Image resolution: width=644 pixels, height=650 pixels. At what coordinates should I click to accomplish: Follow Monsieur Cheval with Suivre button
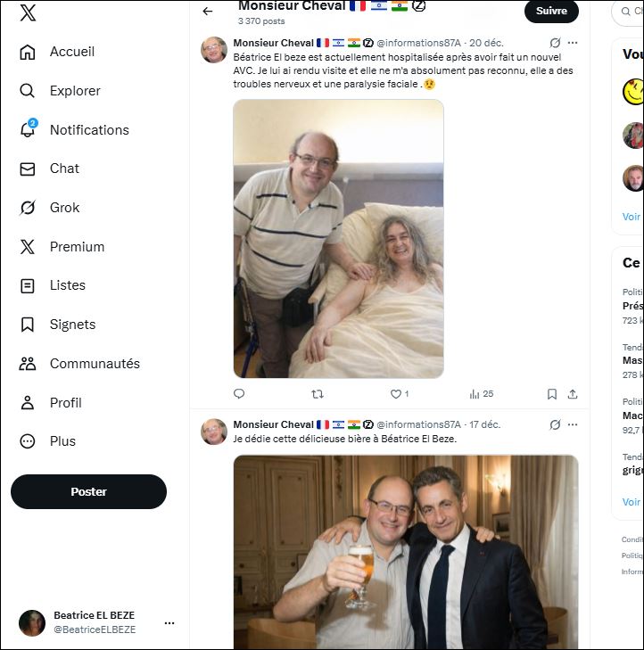[x=551, y=11]
